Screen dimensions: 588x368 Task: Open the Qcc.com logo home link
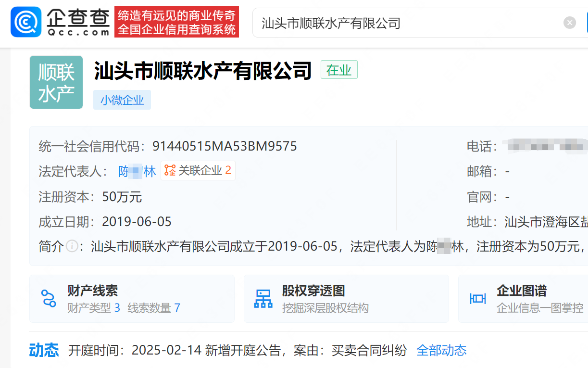pos(60,22)
